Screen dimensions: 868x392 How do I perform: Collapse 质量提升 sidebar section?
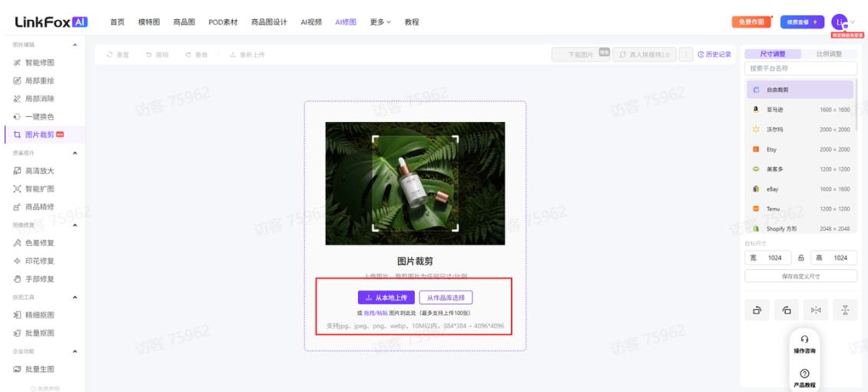[x=75, y=153]
